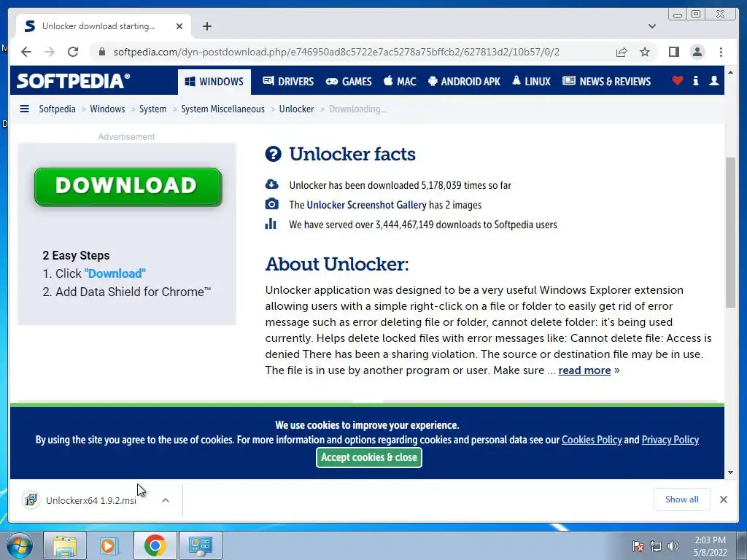Expand the download item options chevron
Viewport: 747px width, 560px height.
pos(166,500)
